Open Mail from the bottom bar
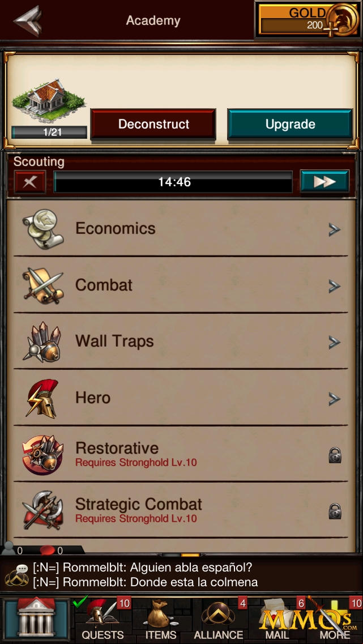This screenshot has height=644, width=363. click(x=277, y=619)
